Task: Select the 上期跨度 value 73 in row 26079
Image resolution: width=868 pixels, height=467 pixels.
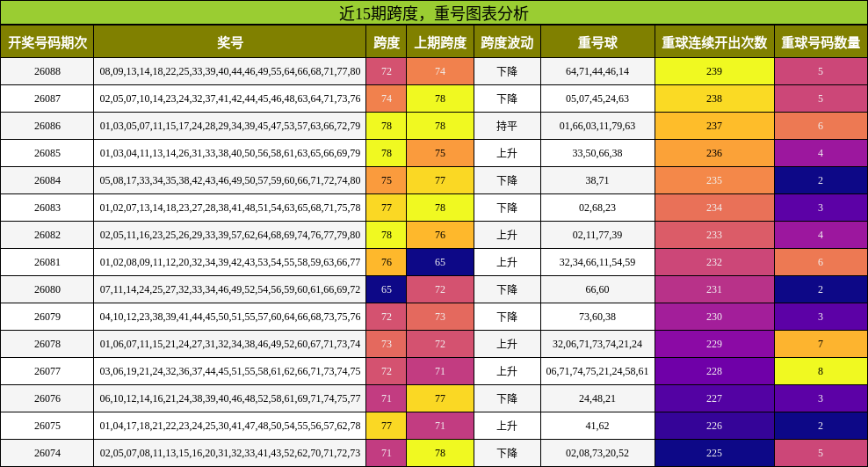Action: (440, 317)
